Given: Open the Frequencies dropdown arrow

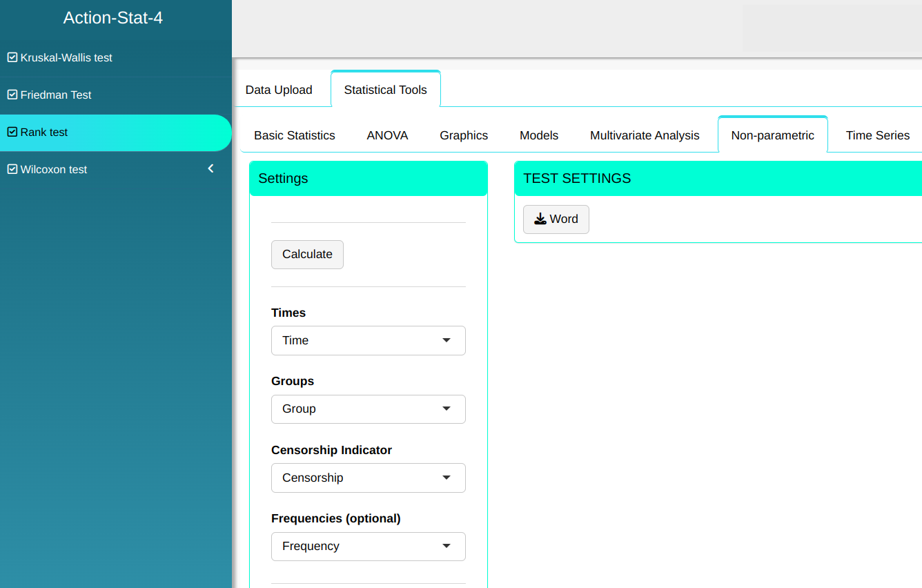Looking at the screenshot, I should (x=447, y=547).
